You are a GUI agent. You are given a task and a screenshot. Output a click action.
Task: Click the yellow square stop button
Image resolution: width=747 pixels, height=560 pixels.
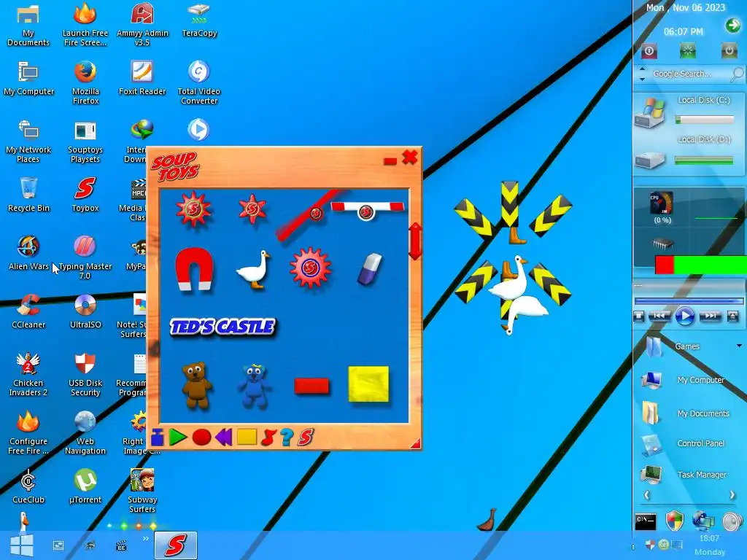[x=247, y=437]
